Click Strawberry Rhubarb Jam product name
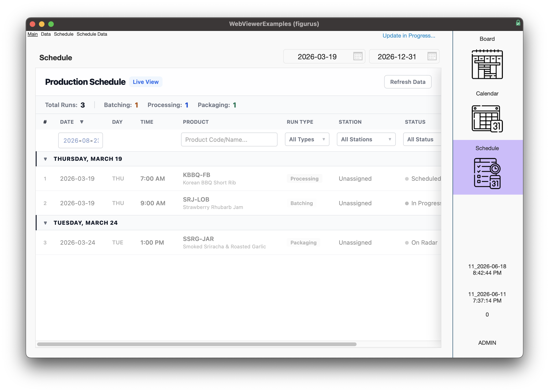Screen dimensions: 549x392 pos(213,207)
